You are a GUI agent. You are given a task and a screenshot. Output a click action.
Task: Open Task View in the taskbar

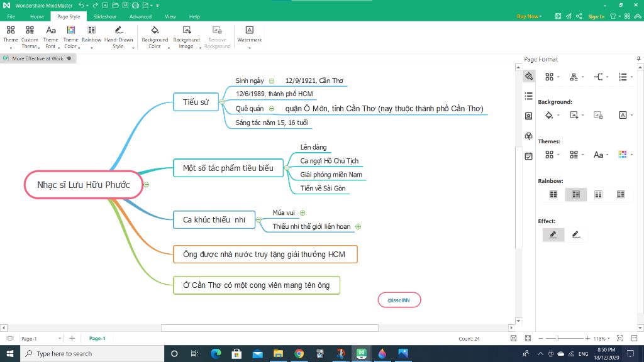(195, 353)
